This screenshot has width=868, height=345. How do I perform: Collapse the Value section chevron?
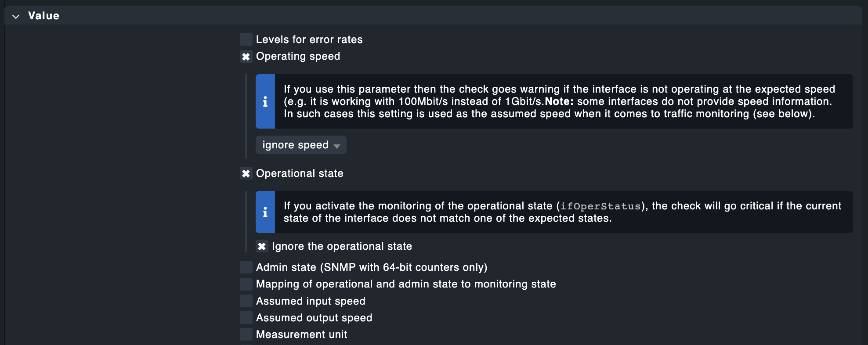16,17
